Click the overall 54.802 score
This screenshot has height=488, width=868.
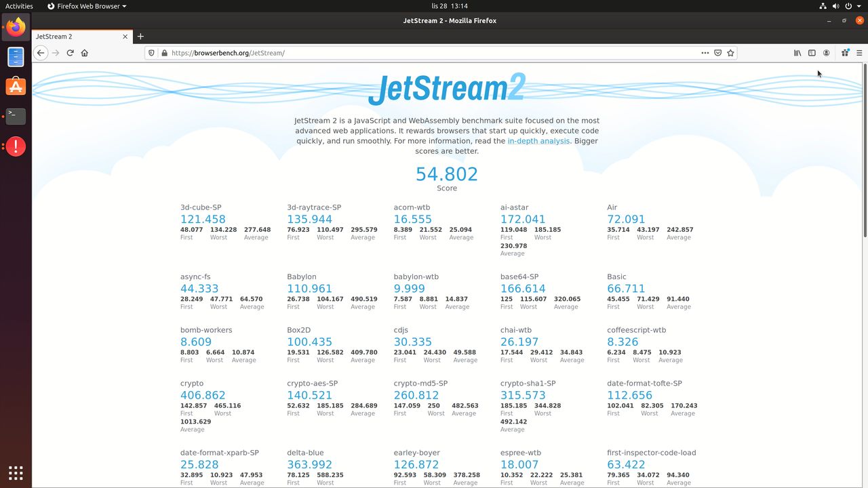point(447,174)
